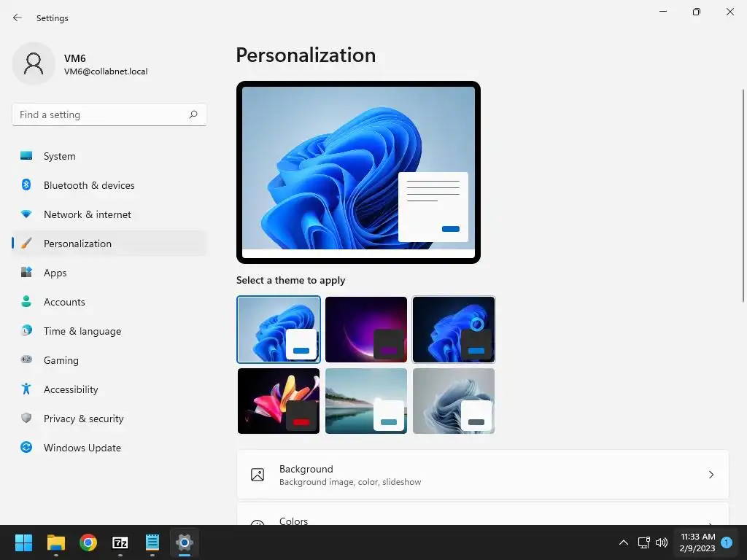Viewport: 747px width, 560px height.
Task: Click the Settings gear in taskbar
Action: [185, 542]
